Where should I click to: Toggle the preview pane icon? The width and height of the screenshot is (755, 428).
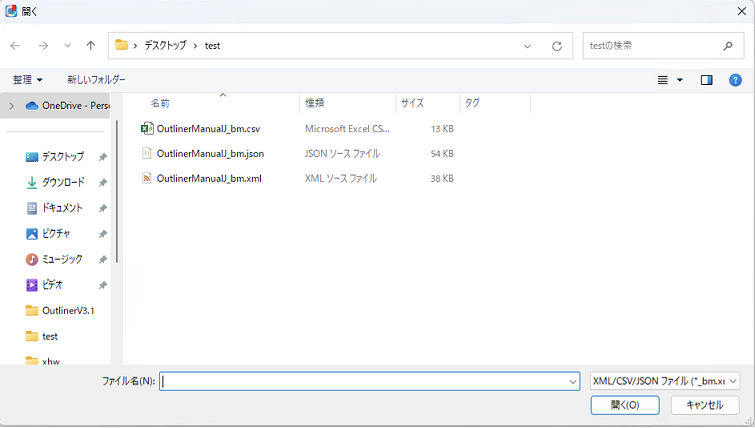pos(707,80)
